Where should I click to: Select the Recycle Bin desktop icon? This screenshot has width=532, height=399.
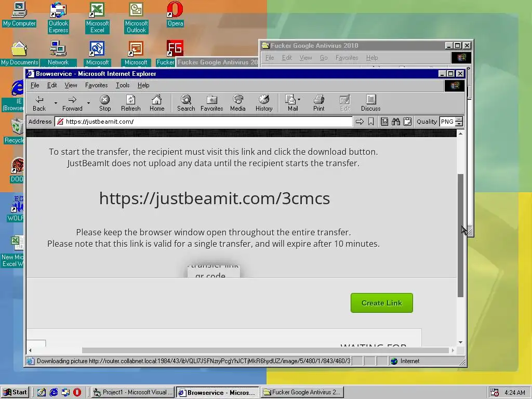tap(14, 130)
